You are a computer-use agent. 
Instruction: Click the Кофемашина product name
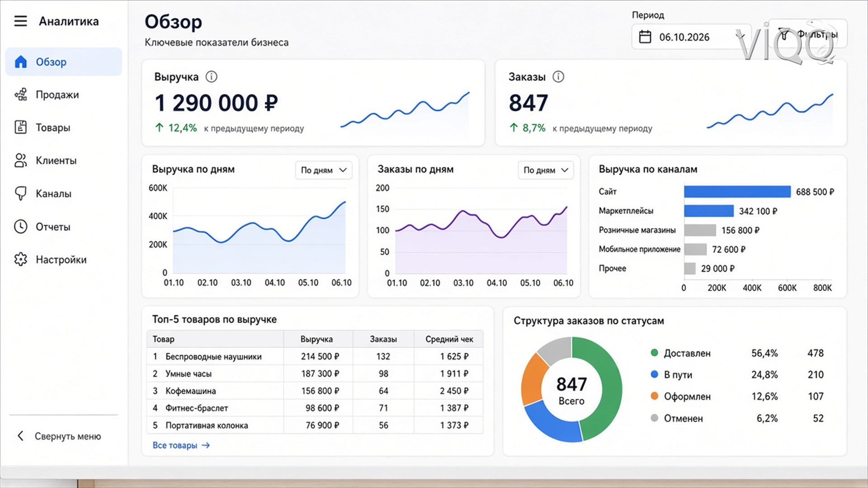[190, 391]
